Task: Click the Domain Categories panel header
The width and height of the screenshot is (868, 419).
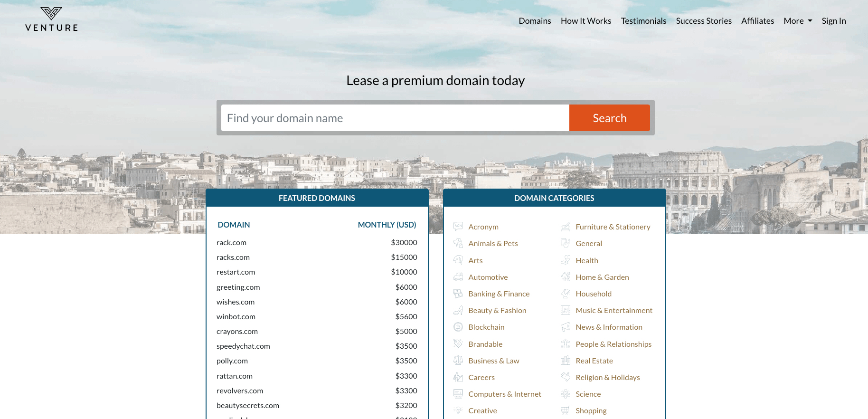Action: 554,198
